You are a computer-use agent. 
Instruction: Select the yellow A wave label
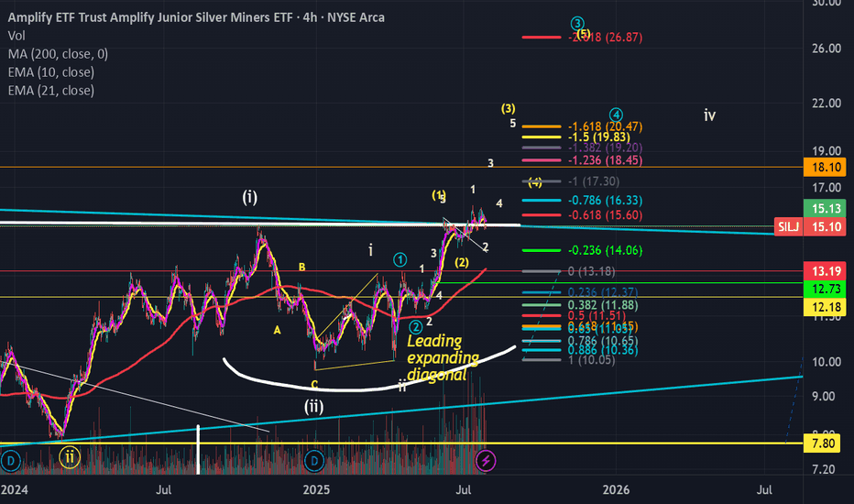tap(278, 330)
